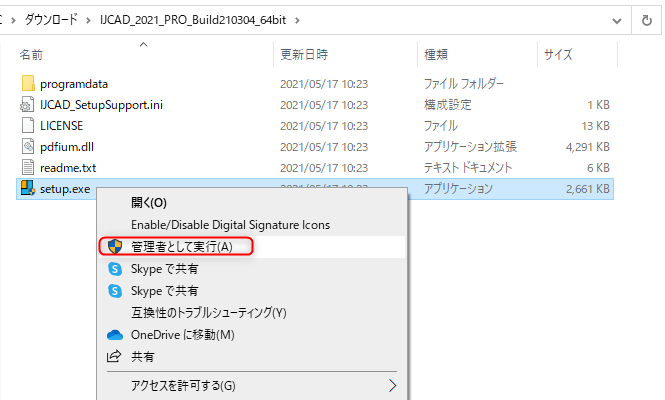Click the 13 KB size cell

click(595, 126)
